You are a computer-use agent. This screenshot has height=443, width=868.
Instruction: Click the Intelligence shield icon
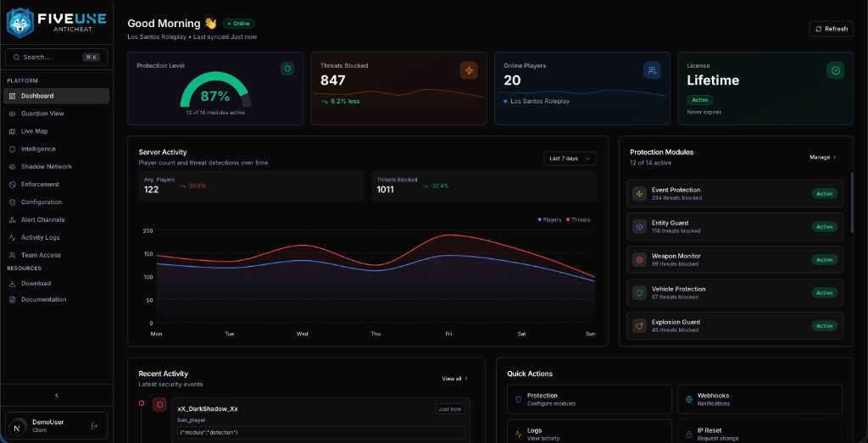pyautogui.click(x=12, y=149)
